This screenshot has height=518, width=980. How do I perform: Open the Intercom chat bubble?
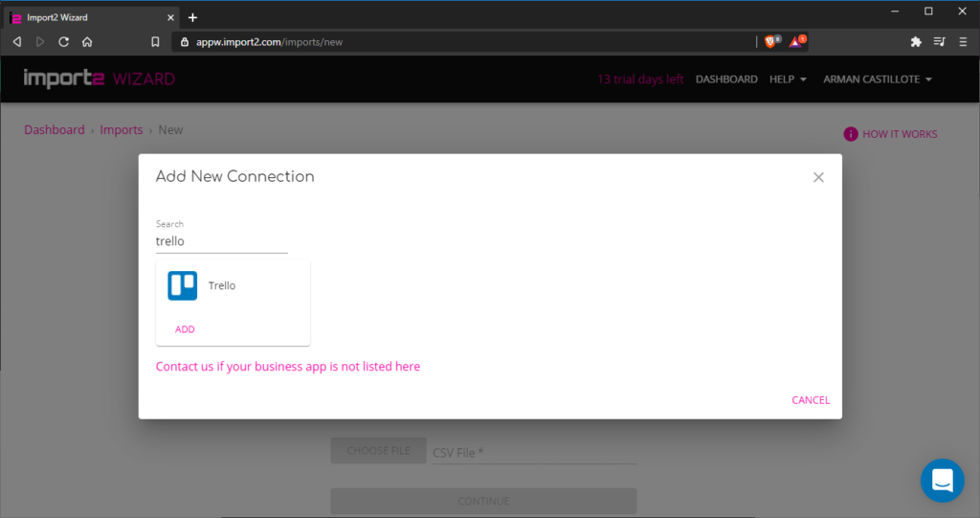pos(942,481)
